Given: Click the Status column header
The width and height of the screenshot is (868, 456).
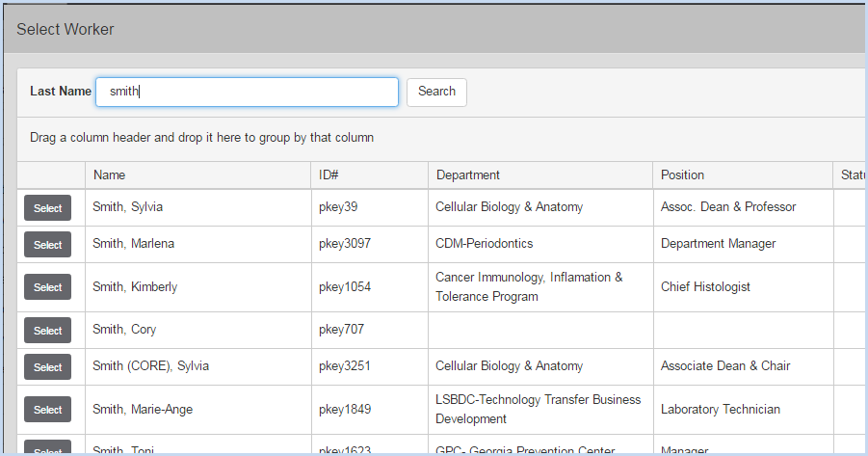Looking at the screenshot, I should [x=853, y=175].
